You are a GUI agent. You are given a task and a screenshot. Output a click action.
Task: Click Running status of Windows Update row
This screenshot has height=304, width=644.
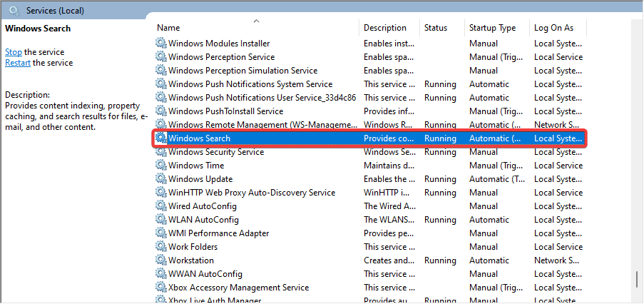pyautogui.click(x=440, y=178)
